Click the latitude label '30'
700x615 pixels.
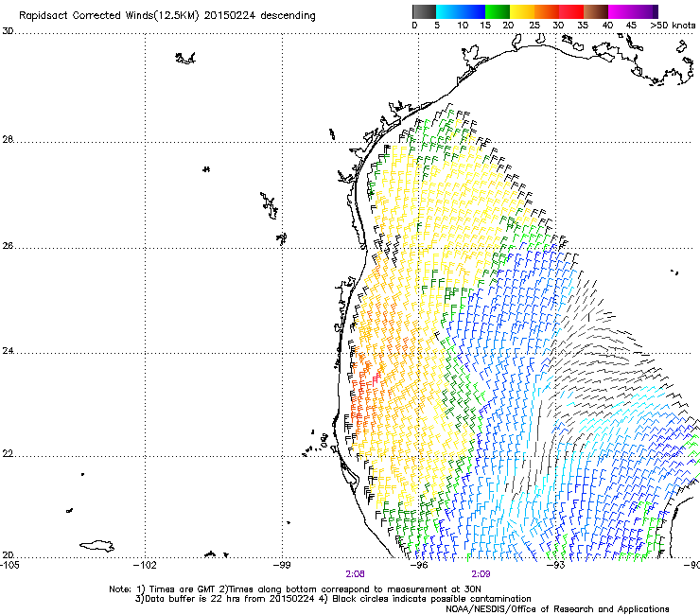point(8,31)
